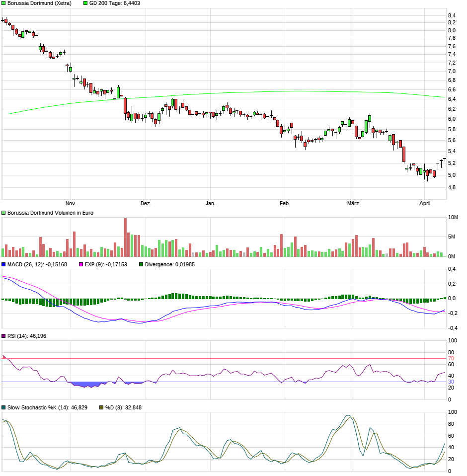Viewport: 467px width, 476px height.
Task: Click the Feb. month label on the time axis
Action: [285, 203]
